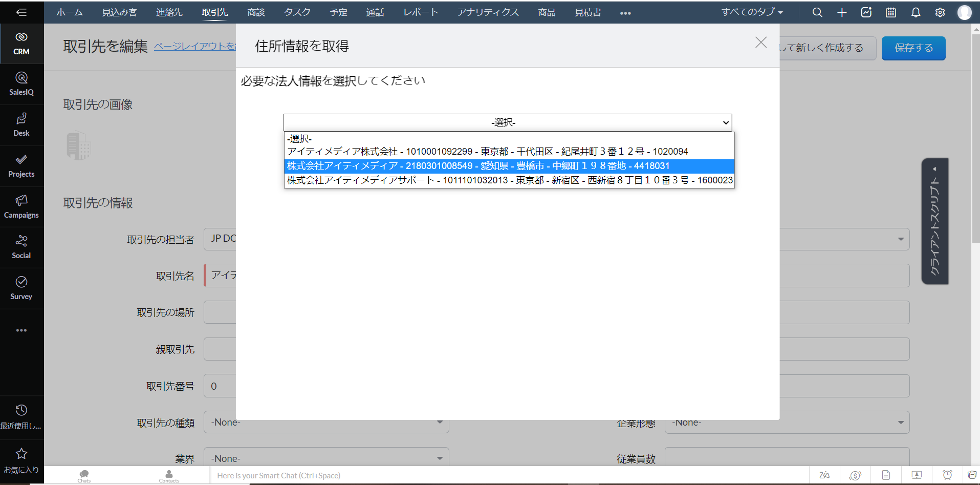The width and height of the screenshot is (980, 485).
Task: Open the 業界 dropdown
Action: 326,458
